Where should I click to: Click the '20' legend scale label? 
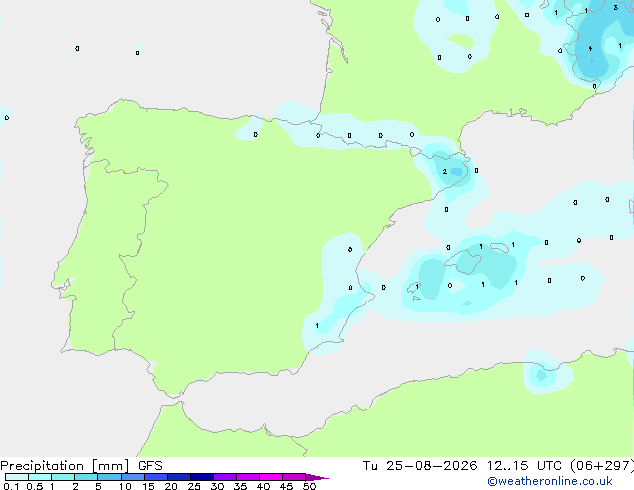pyautogui.click(x=171, y=486)
